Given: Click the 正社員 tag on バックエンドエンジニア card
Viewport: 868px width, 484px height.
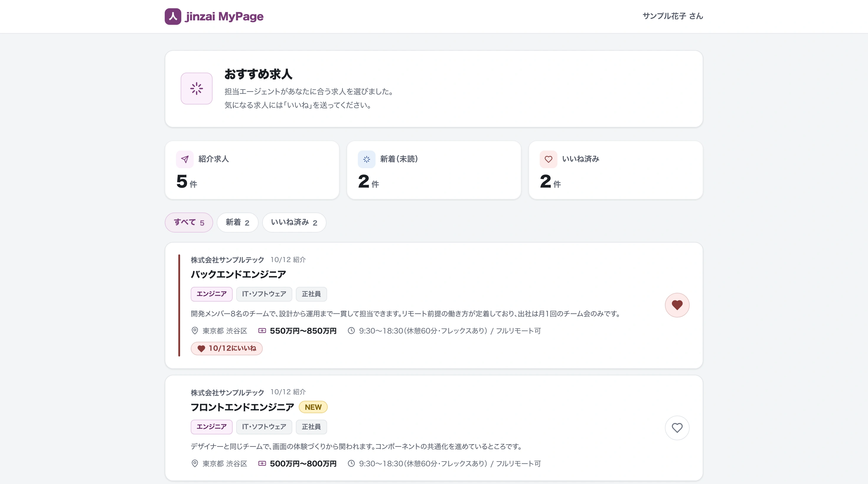Looking at the screenshot, I should click(x=311, y=294).
